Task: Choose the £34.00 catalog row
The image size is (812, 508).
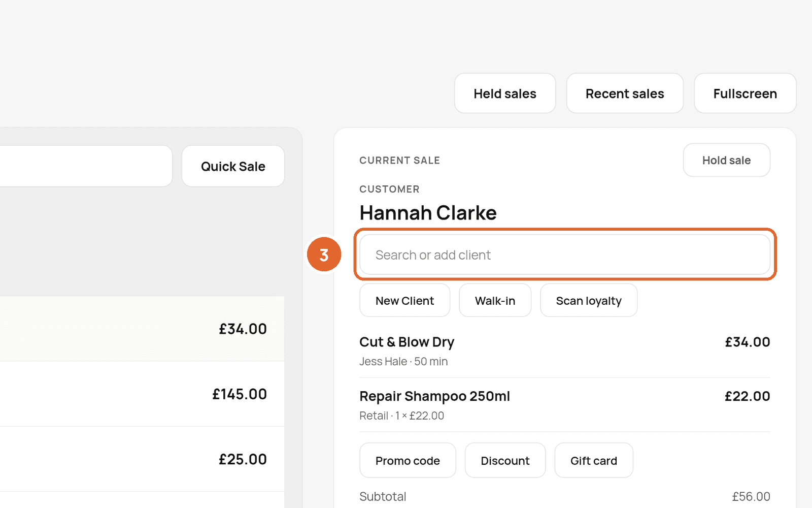Action: [142, 329]
